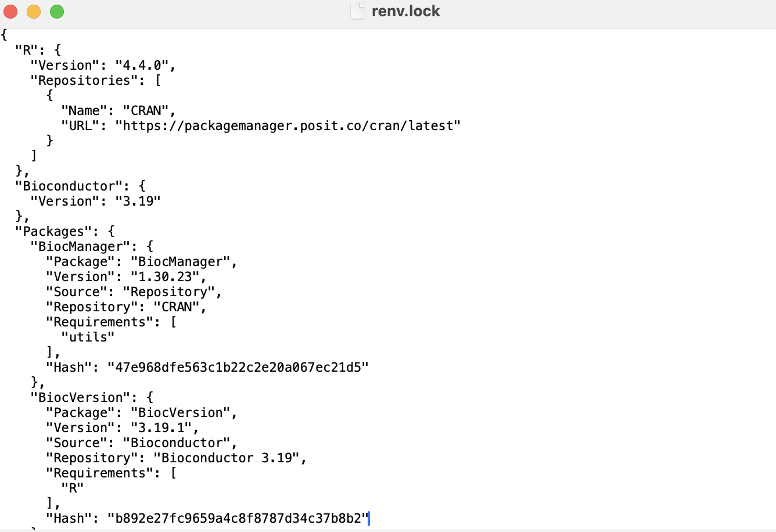Click the "Name": "CRAN" line
Viewport: 776px width, 532px height.
[x=118, y=110]
